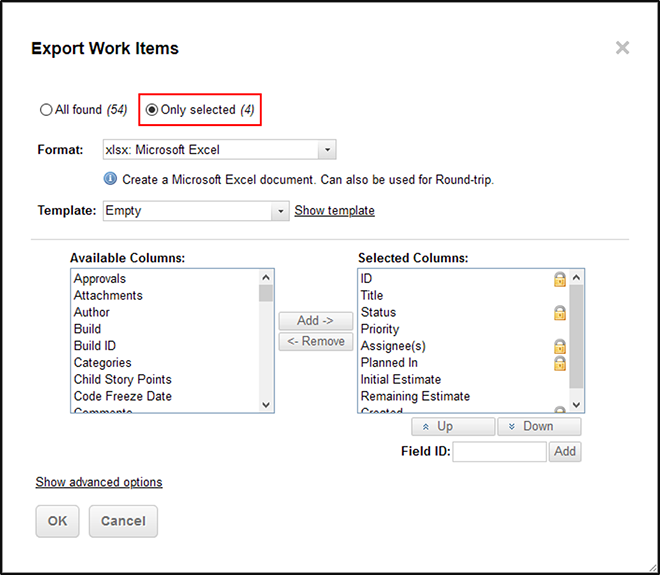Select the Only selected radio button
This screenshot has width=660, height=575.
(152, 110)
